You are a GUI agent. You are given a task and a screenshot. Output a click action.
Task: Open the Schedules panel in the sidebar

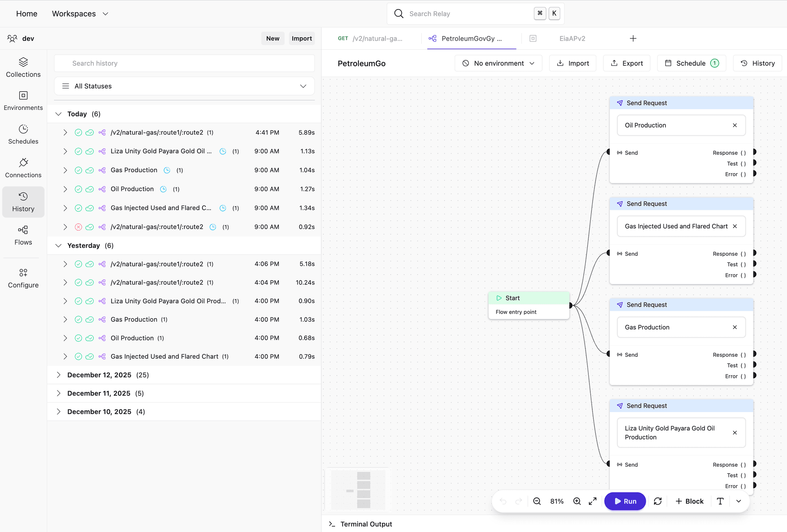pyautogui.click(x=23, y=134)
